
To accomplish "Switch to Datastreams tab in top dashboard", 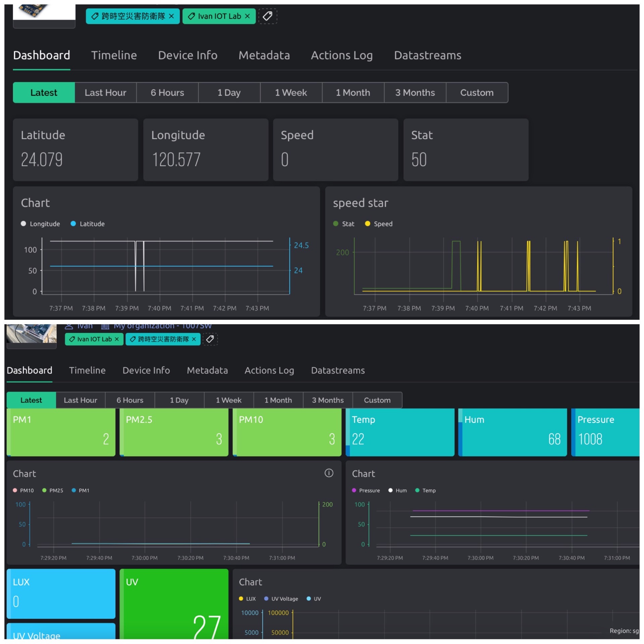I will tap(427, 55).
